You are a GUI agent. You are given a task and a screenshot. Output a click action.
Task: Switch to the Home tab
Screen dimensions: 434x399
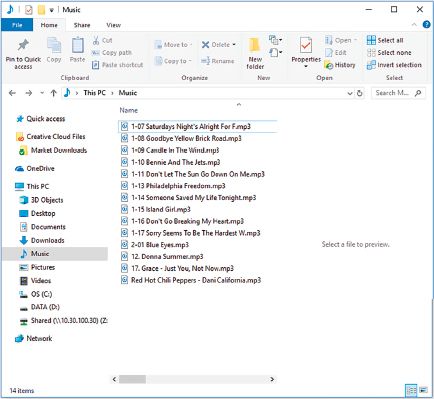pyautogui.click(x=49, y=25)
